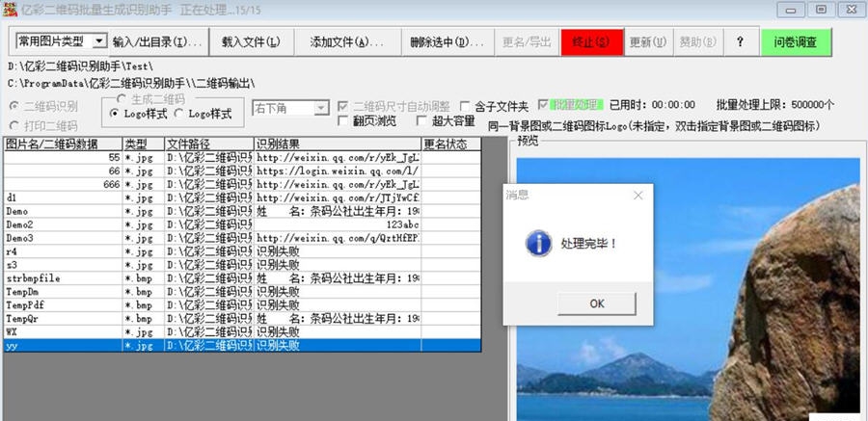Select the r4 row
Viewport: 868px width, 421px height.
pos(242,251)
